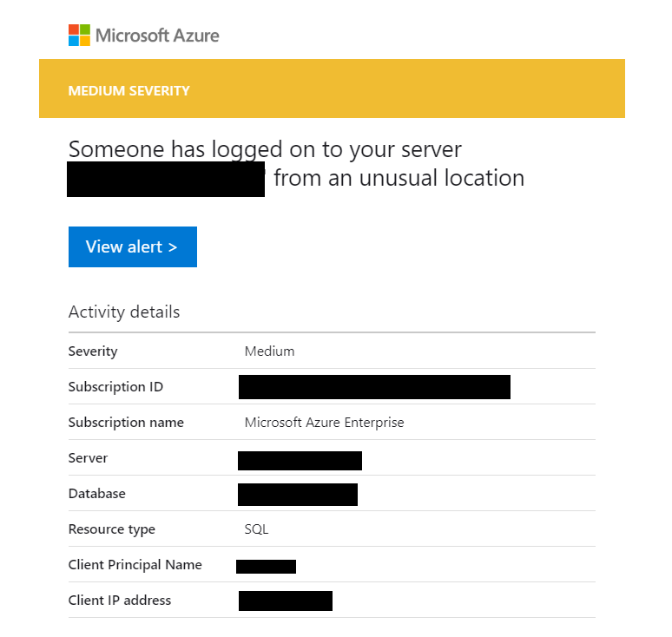Click the Severity row label
This screenshot has width=672, height=637.
click(x=93, y=351)
